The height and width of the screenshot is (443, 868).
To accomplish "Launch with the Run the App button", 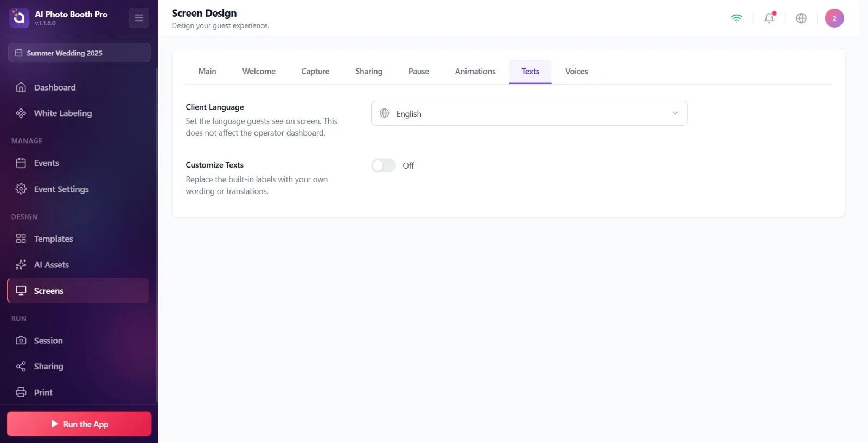I will pos(79,424).
